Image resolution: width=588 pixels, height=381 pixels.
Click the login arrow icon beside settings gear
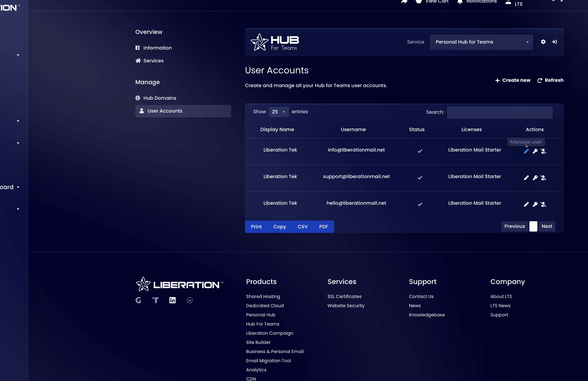click(x=554, y=42)
